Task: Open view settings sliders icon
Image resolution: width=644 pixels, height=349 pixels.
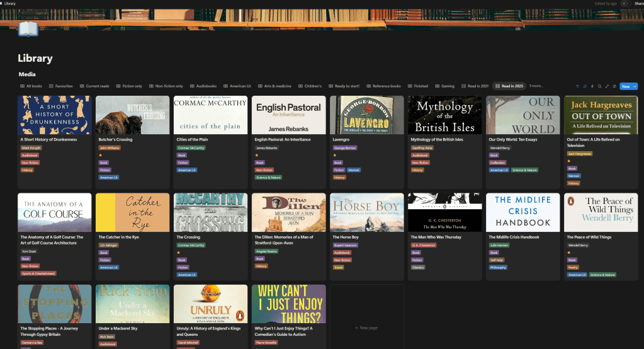Action: [614, 86]
